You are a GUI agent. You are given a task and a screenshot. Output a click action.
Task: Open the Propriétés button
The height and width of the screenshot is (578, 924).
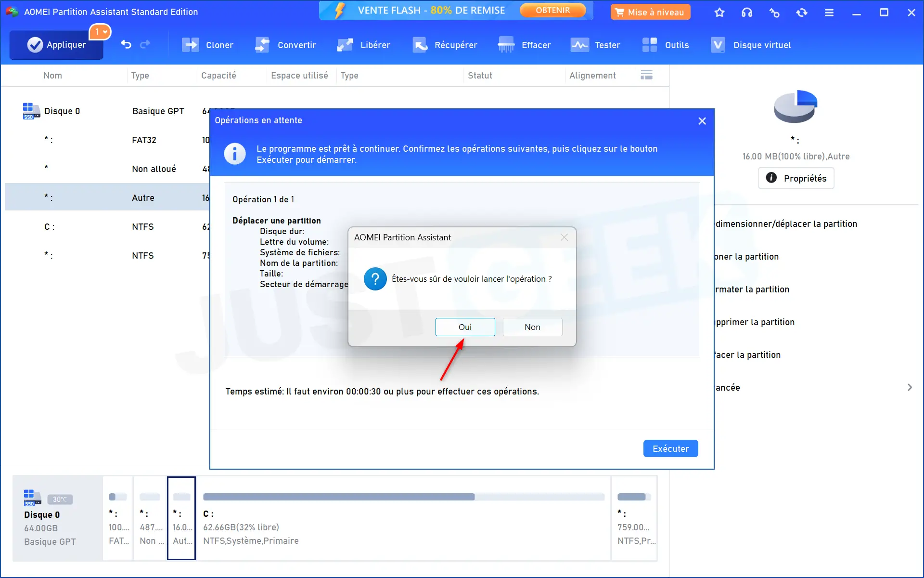796,178
